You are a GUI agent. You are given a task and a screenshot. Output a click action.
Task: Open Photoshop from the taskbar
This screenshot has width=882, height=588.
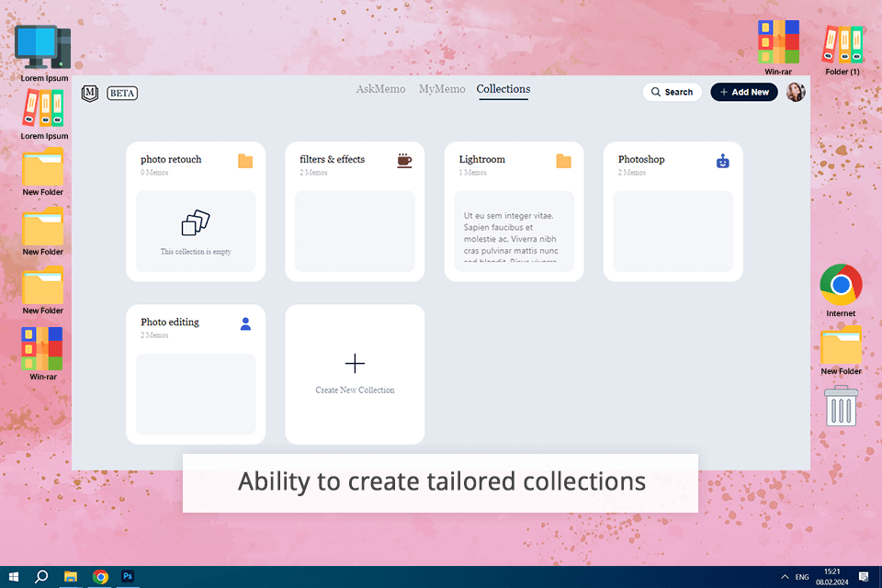click(128, 576)
